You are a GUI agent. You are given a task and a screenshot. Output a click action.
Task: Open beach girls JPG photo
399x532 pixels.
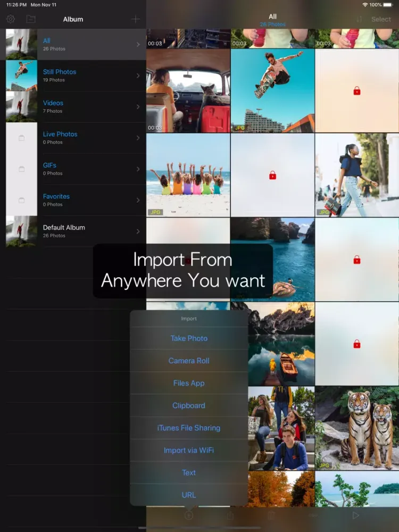click(x=188, y=175)
